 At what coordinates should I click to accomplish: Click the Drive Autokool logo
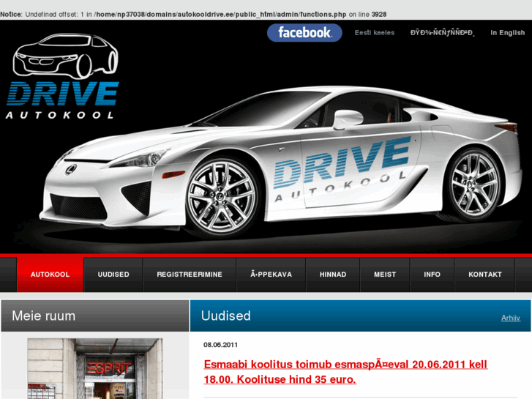pos(63,76)
